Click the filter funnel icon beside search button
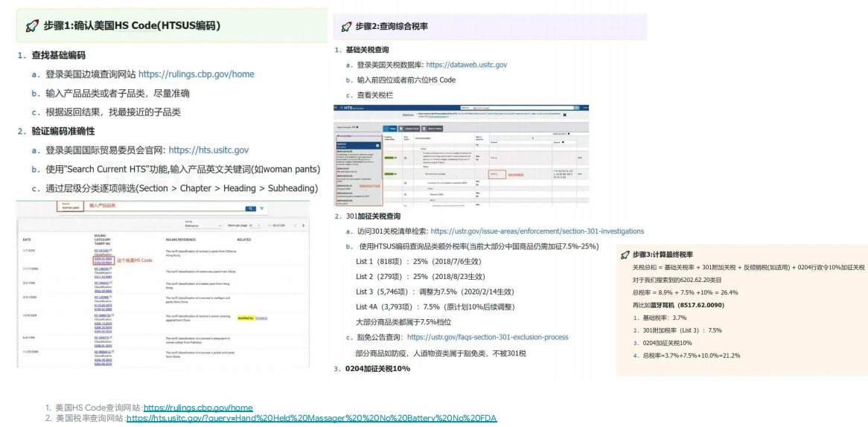Viewport: 868px width, 427px height. click(262, 210)
